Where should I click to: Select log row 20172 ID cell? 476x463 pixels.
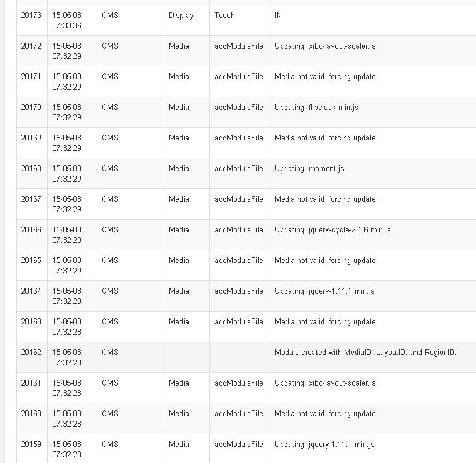[31, 46]
